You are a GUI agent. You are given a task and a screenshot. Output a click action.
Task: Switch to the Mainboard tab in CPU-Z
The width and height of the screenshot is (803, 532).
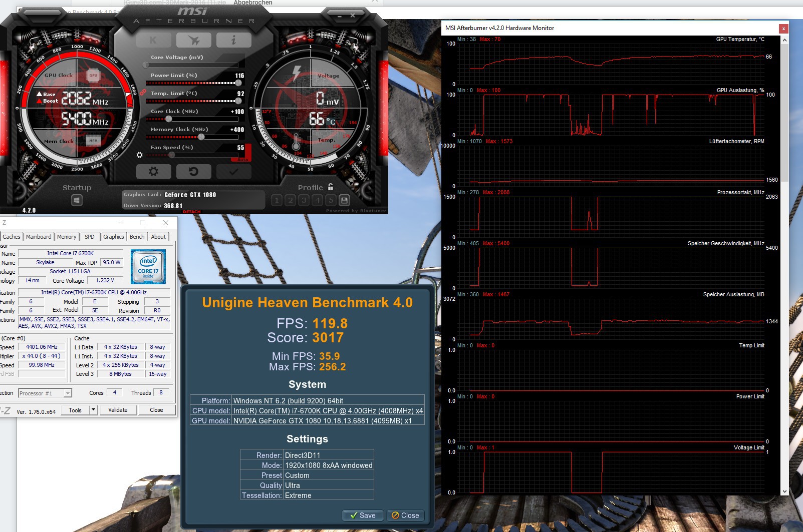click(39, 237)
